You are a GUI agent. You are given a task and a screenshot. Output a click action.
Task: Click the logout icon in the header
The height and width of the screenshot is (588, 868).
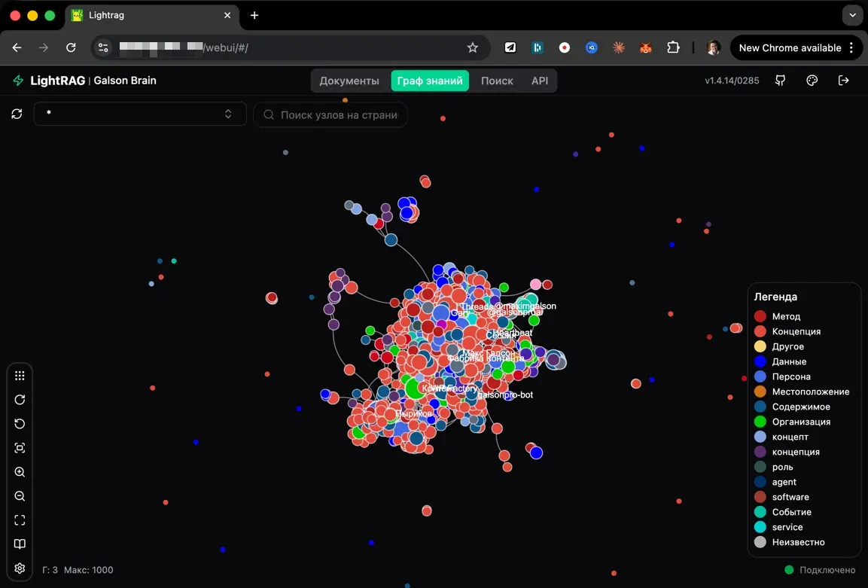[x=844, y=81]
